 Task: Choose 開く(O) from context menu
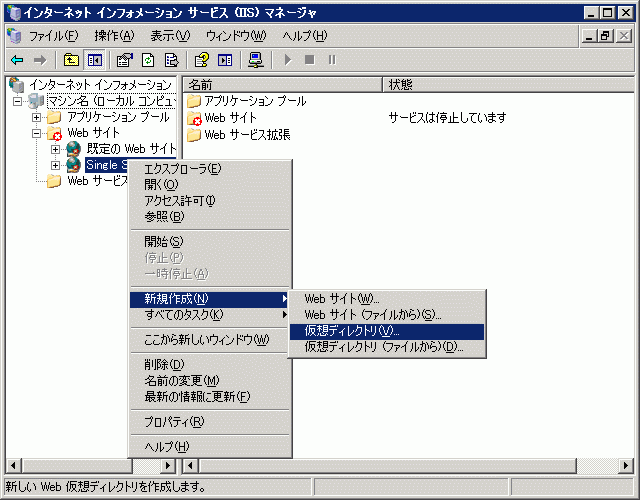210,185
